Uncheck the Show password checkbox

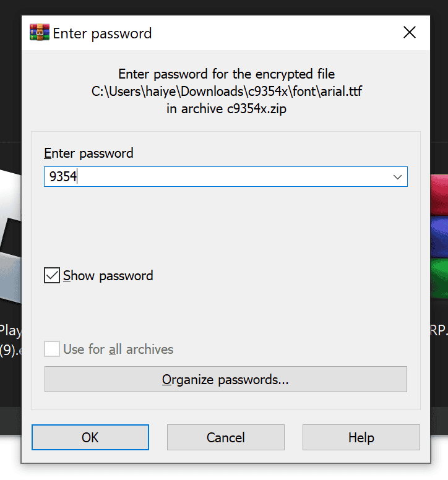(x=52, y=275)
